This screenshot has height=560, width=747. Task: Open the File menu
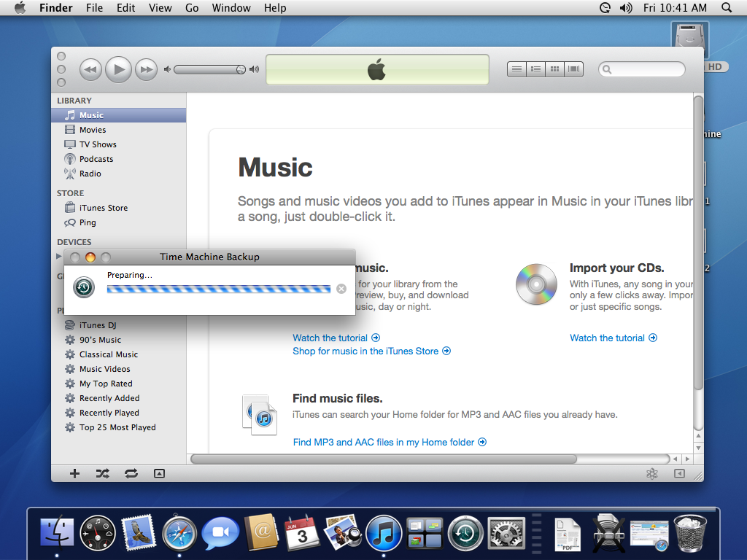94,7
